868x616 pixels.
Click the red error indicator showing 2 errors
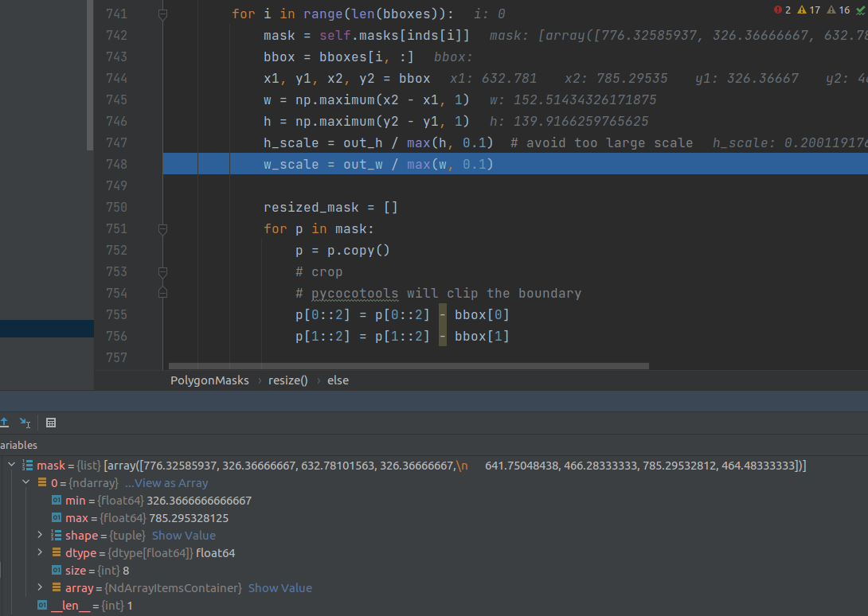[777, 10]
